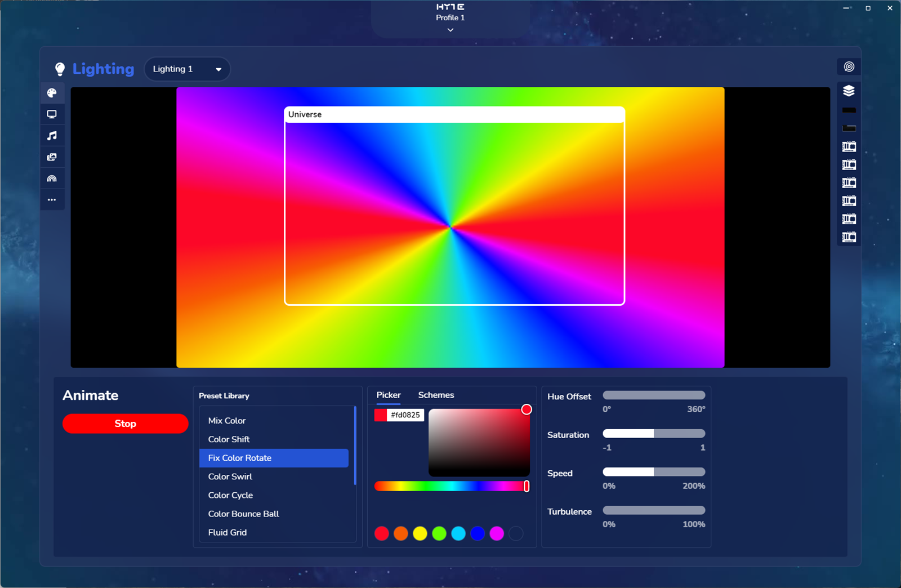
Task: Open the circular target icon at top right
Action: 849,66
